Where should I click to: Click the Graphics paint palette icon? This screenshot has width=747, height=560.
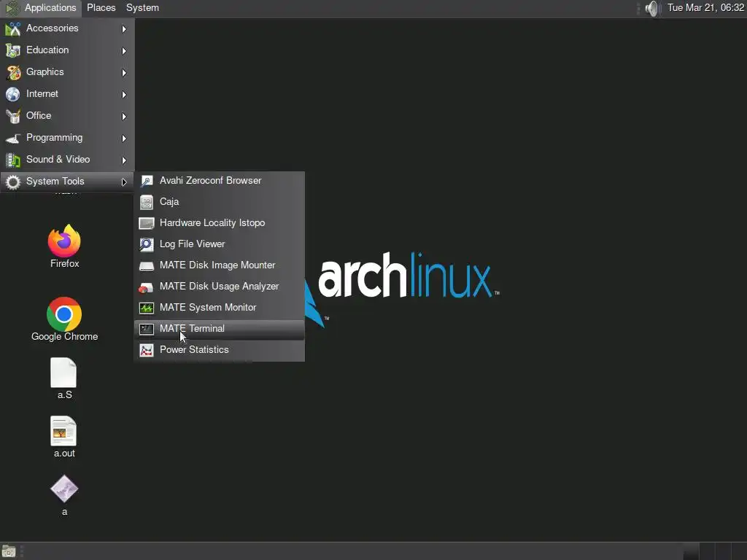click(13, 72)
